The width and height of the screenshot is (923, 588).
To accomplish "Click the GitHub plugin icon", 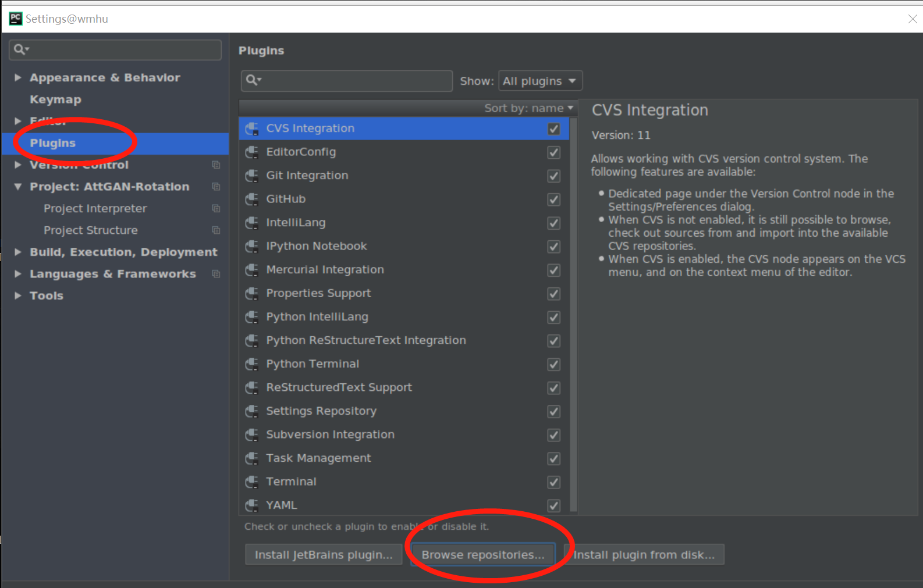I will pyautogui.click(x=252, y=199).
